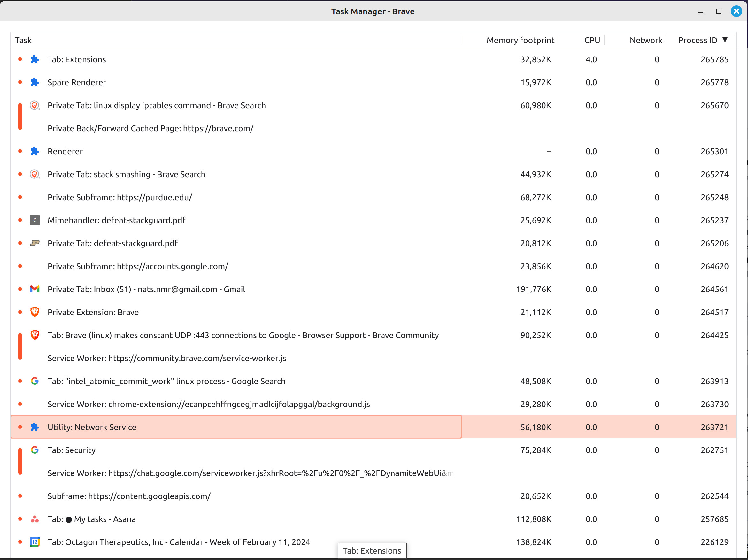This screenshot has width=748, height=560.
Task: Click the Google icon for the intel_atomic_commit_work search
Action: 35,381
